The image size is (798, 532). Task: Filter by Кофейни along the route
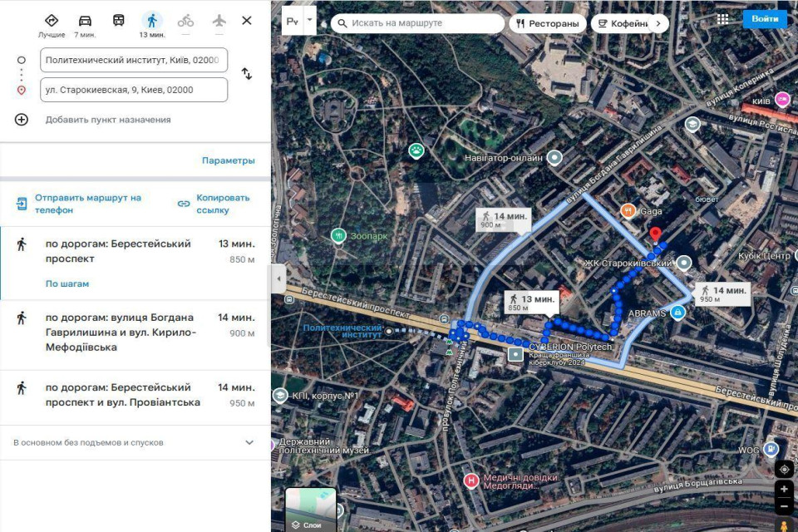[623, 23]
